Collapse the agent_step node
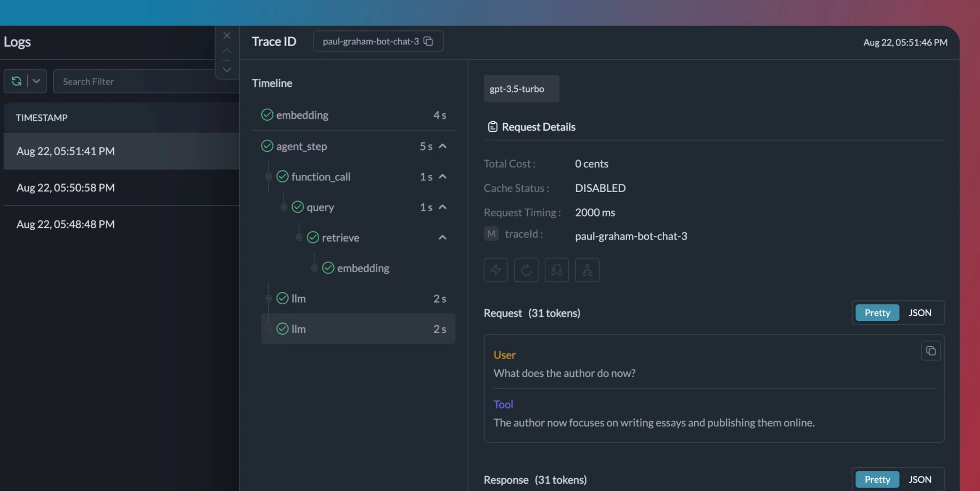 click(443, 146)
